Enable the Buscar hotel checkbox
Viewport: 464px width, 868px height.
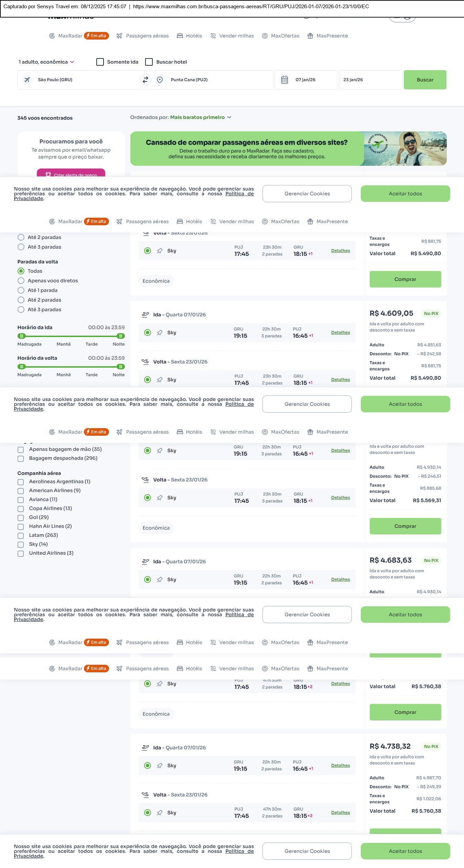[x=149, y=62]
